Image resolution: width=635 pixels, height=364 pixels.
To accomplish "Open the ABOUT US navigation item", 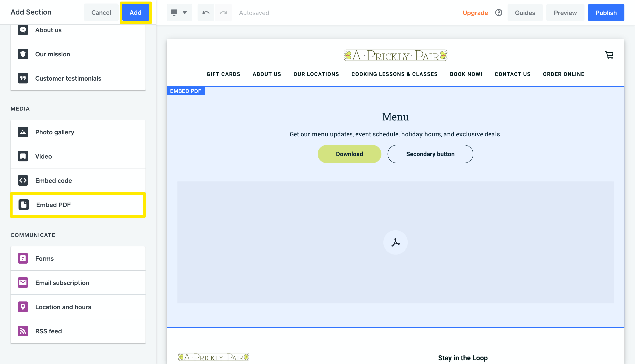I will tap(267, 74).
